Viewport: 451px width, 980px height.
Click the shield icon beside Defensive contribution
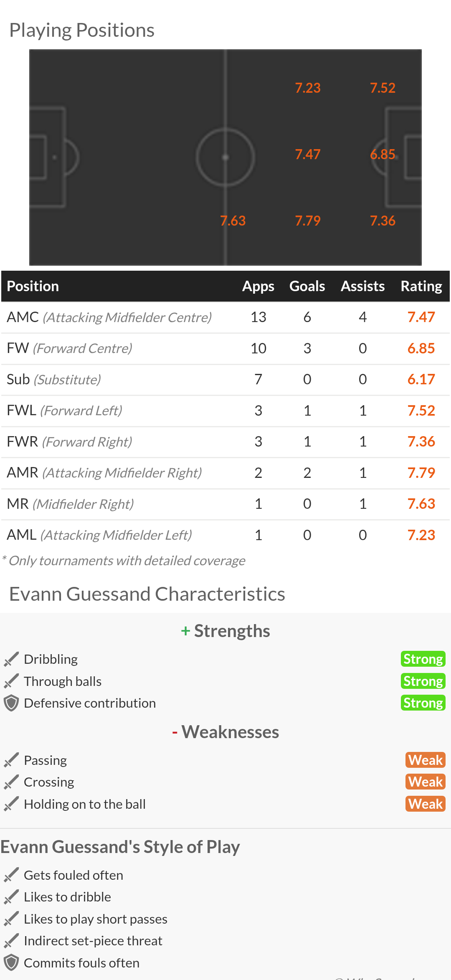11,703
